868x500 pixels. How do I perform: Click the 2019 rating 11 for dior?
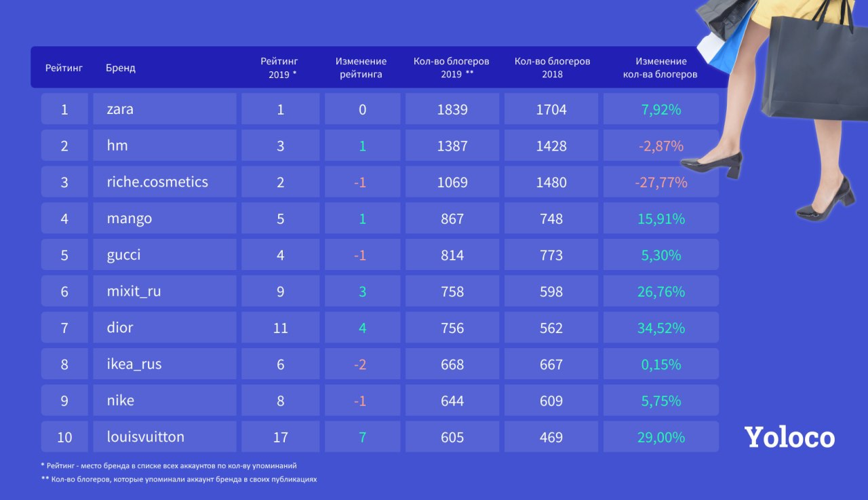[x=281, y=328]
